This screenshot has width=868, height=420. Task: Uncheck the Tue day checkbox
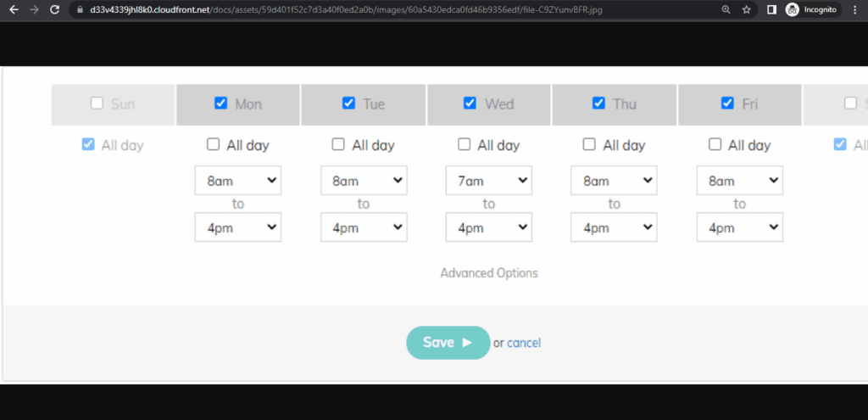[348, 103]
